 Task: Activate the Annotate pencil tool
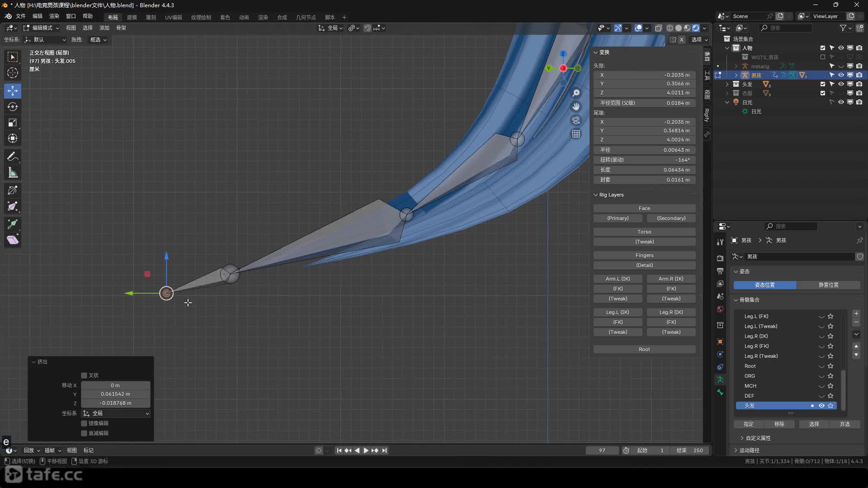pyautogui.click(x=13, y=157)
